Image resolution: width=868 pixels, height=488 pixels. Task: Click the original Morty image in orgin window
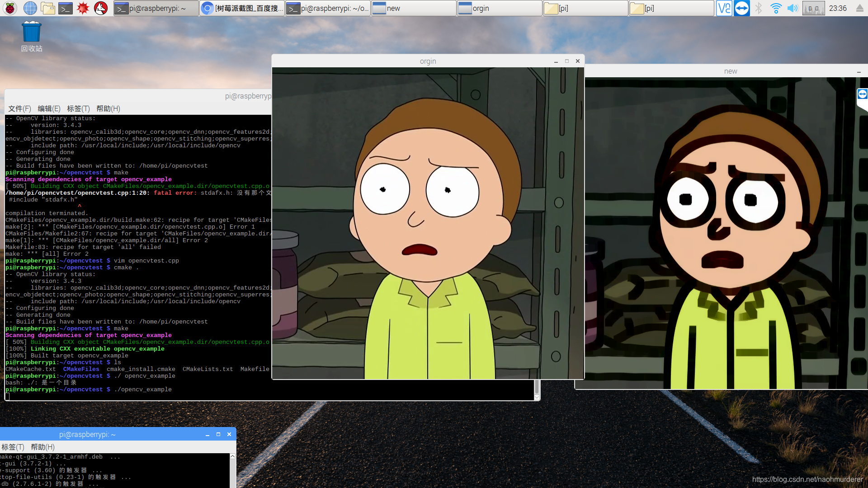click(x=428, y=223)
